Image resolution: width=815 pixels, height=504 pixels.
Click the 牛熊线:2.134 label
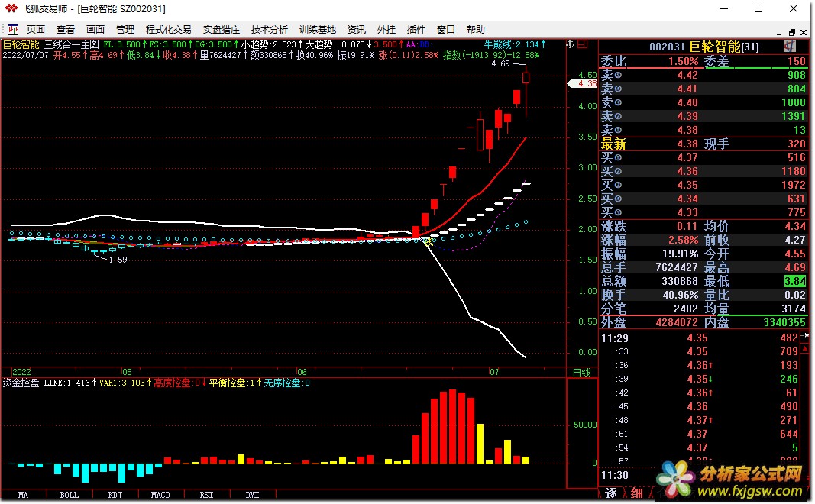[x=512, y=45]
